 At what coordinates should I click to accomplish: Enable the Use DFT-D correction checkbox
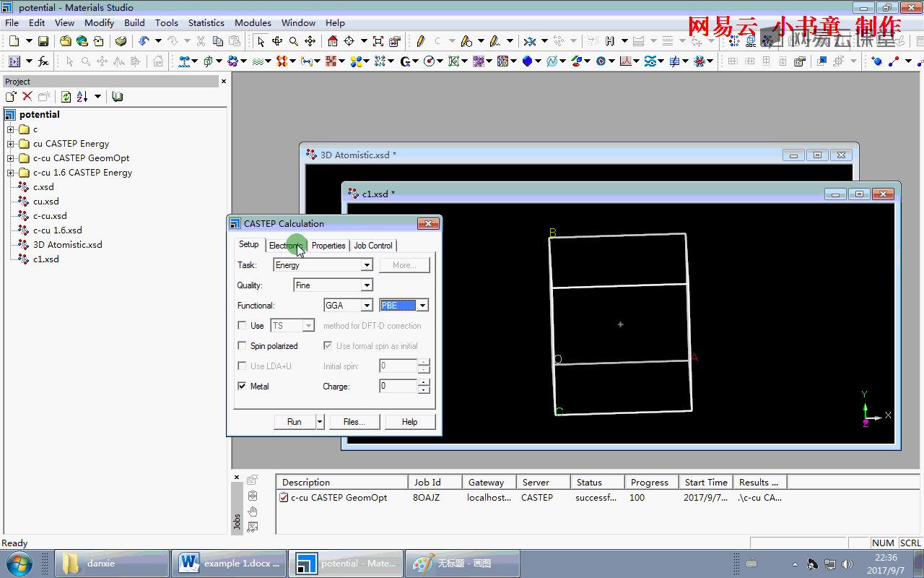click(242, 326)
